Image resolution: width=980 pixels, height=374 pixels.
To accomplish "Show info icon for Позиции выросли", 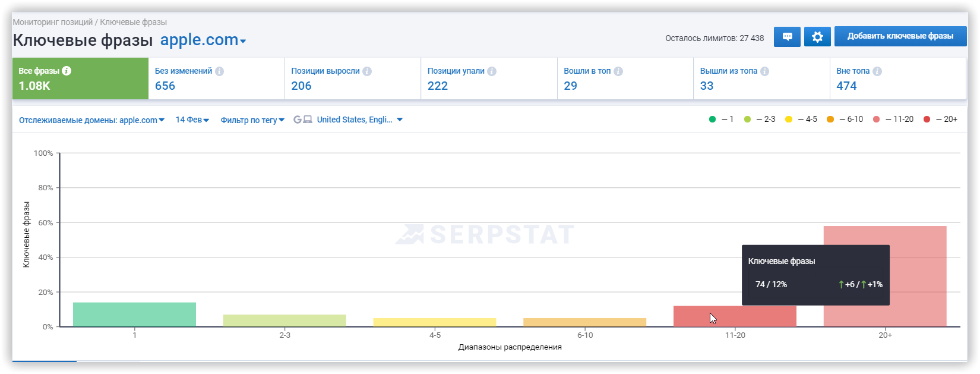I will [x=367, y=71].
